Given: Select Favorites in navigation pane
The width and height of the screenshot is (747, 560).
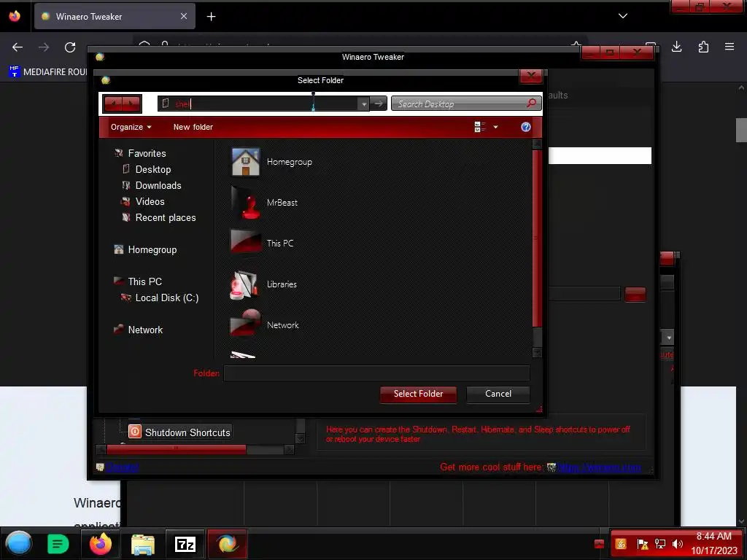Looking at the screenshot, I should [x=147, y=153].
